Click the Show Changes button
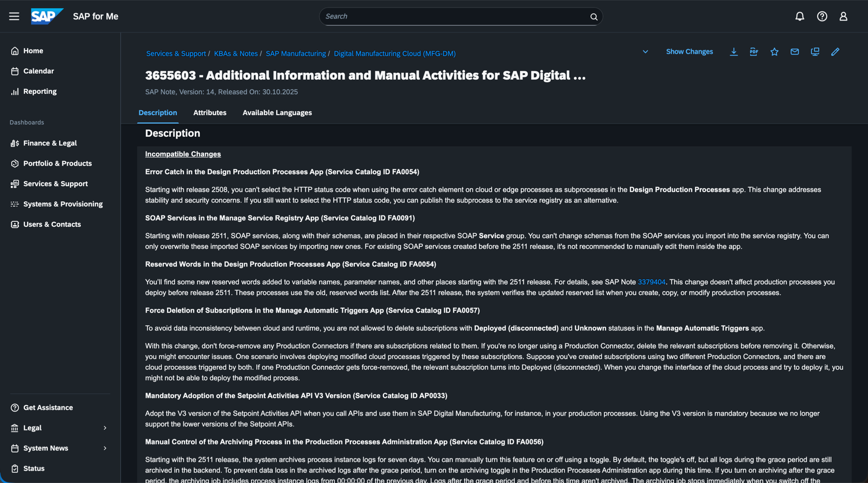The height and width of the screenshot is (483, 868). (690, 52)
